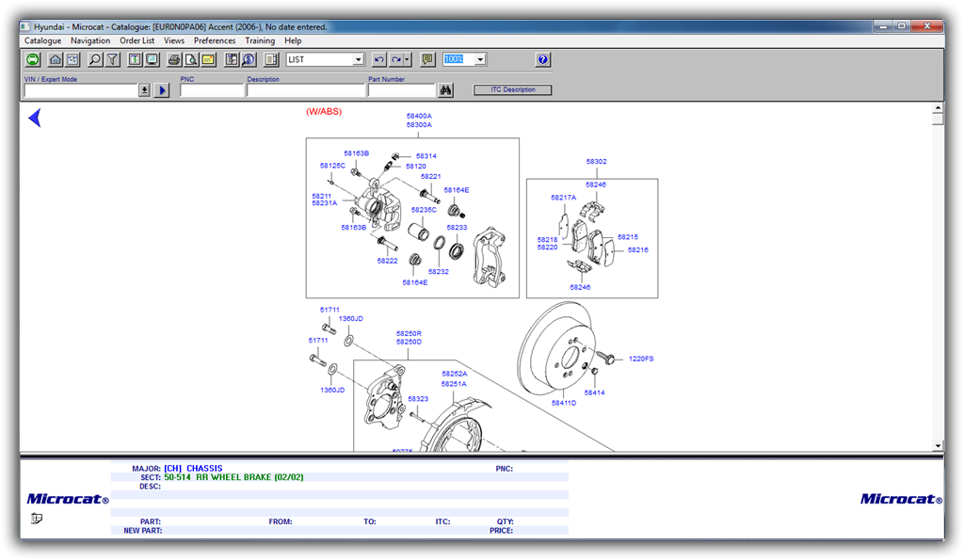Click the yellow note card icon
Image resolution: width=964 pixels, height=560 pixels.
click(208, 59)
